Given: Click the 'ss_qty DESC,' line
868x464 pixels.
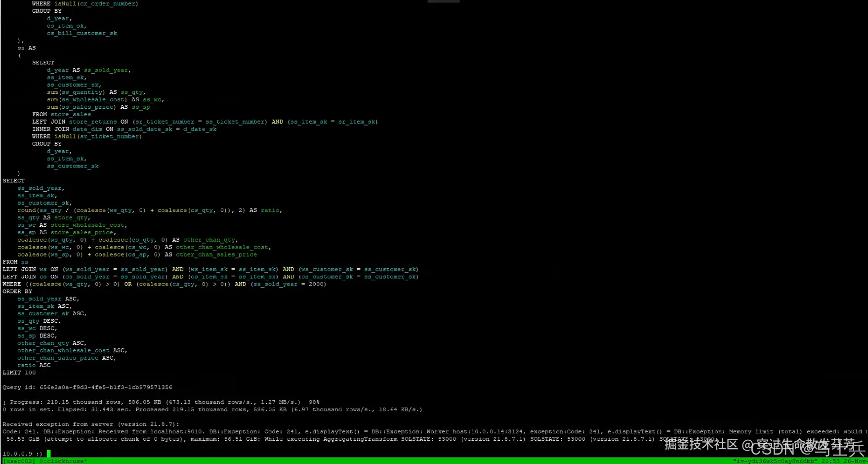Looking at the screenshot, I should tap(39, 321).
